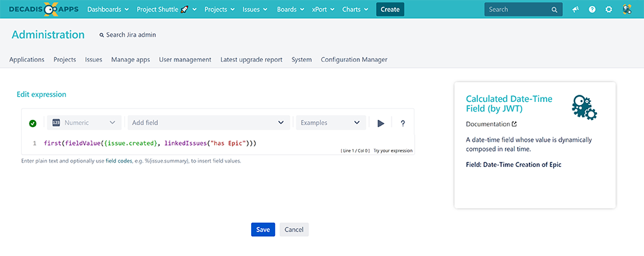
Task: Cancel editing the expression
Action: coord(294,230)
